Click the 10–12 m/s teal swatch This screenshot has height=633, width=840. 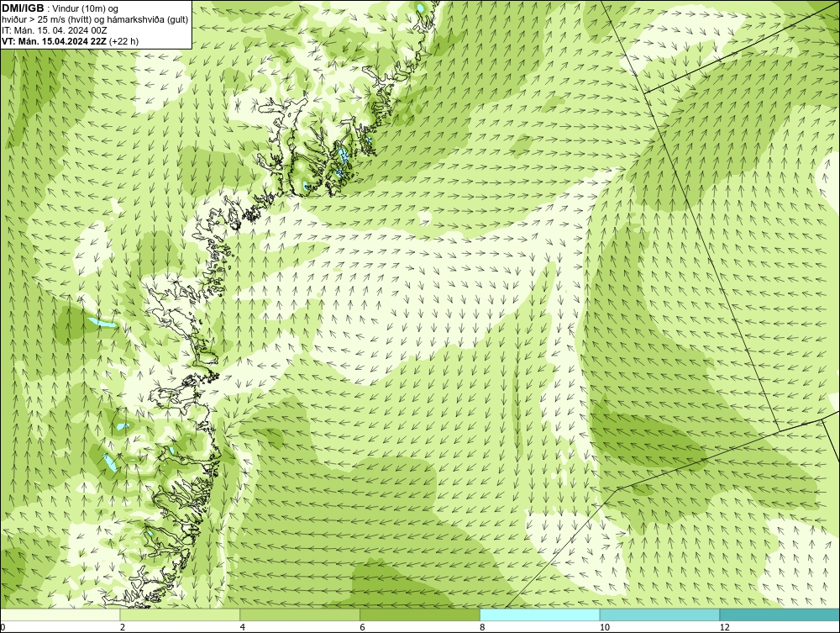(x=660, y=615)
